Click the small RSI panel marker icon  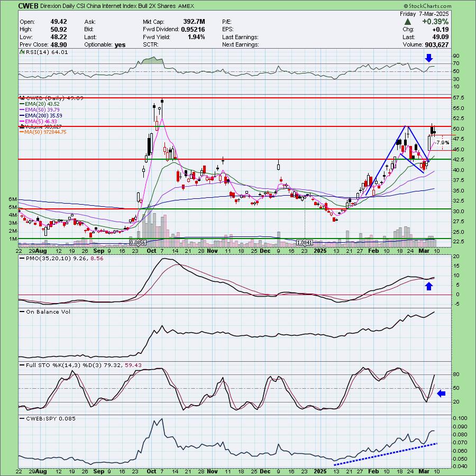tap(22, 52)
